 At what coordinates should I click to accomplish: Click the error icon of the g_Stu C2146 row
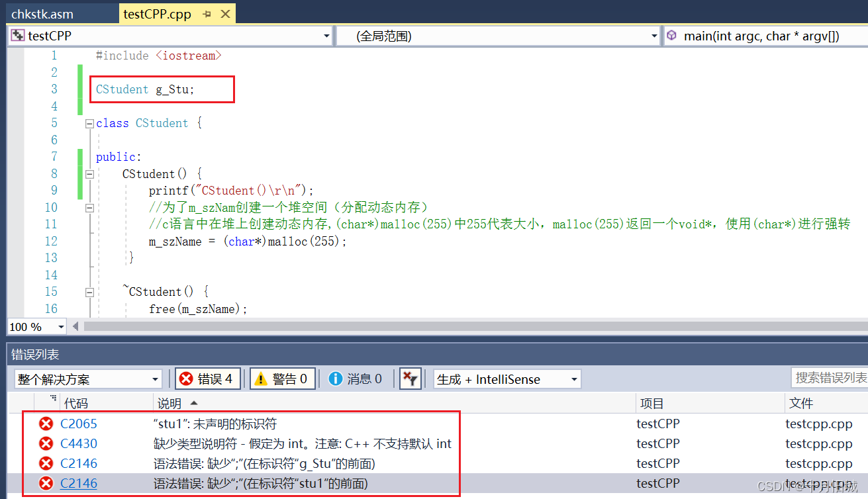pyautogui.click(x=46, y=464)
